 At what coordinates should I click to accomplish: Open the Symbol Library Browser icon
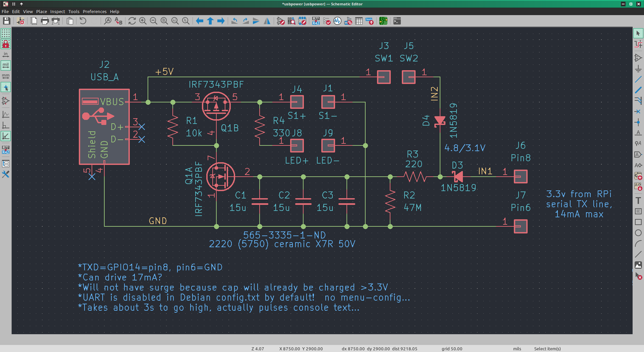click(x=291, y=21)
